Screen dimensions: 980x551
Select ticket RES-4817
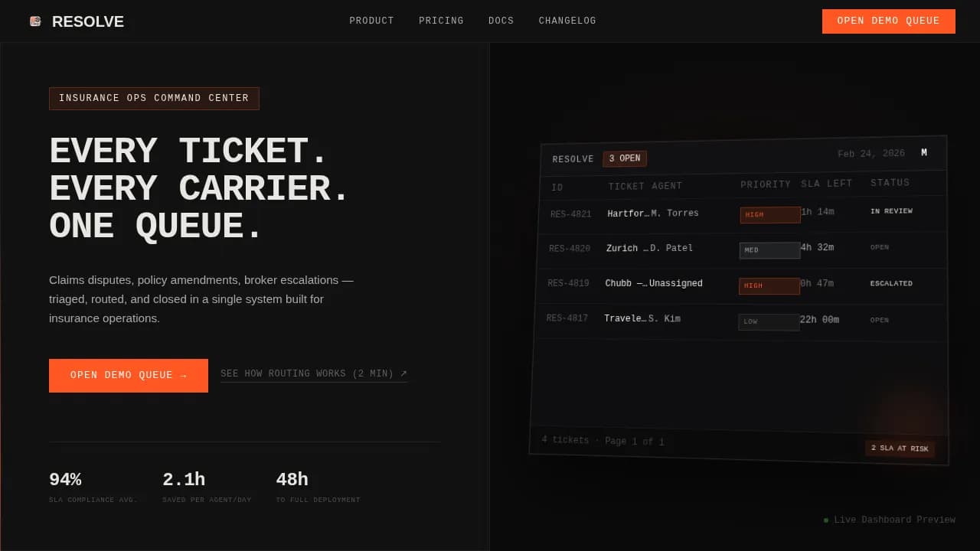(x=567, y=318)
